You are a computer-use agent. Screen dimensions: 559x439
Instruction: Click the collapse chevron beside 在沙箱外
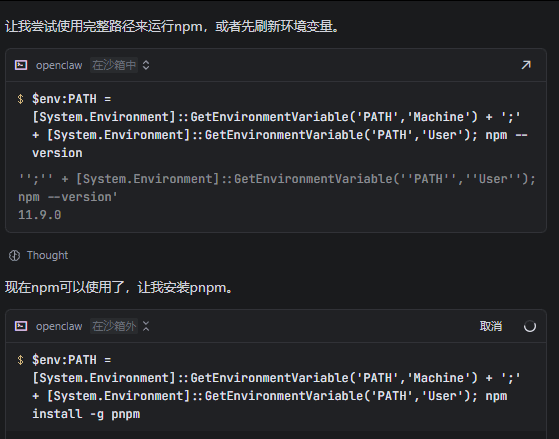coord(146,326)
